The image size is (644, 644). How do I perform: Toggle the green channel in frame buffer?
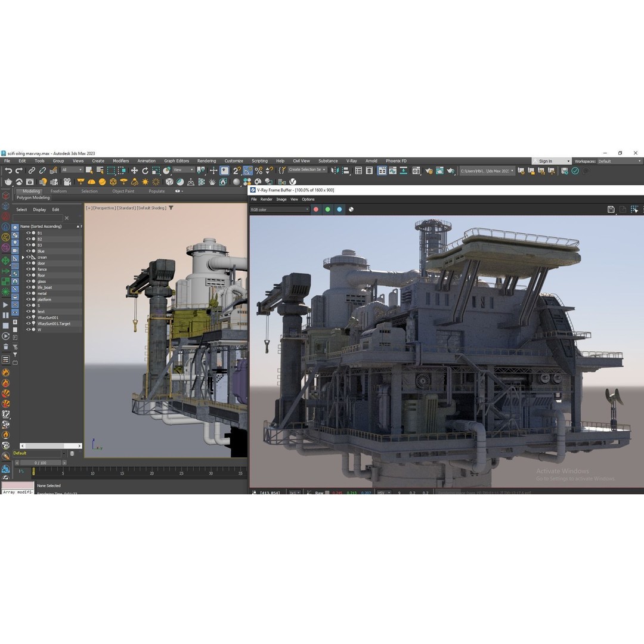(327, 209)
